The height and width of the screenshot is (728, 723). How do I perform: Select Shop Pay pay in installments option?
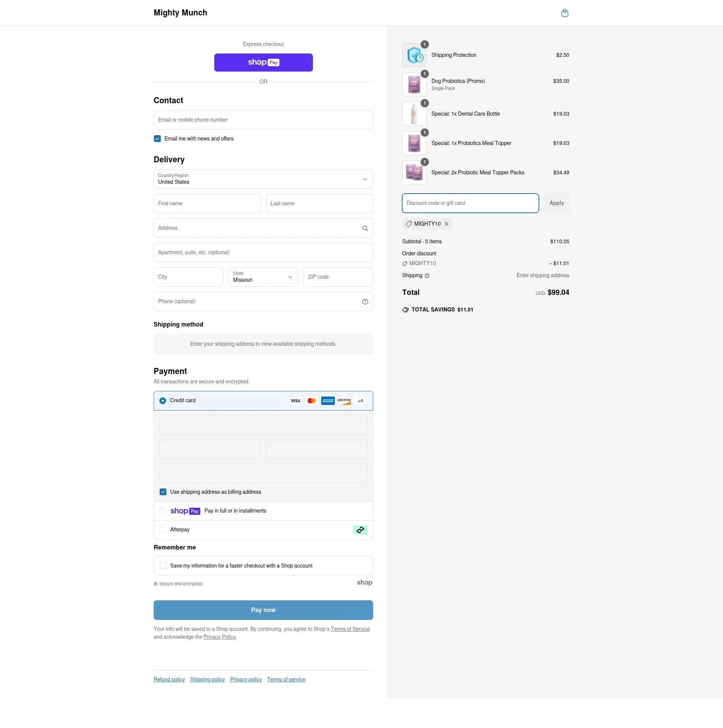click(x=163, y=511)
